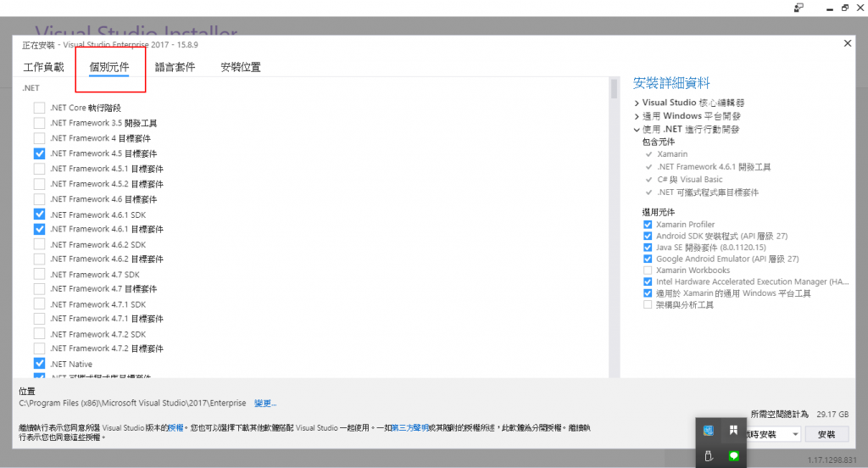The width and height of the screenshot is (868, 468).
Task: Open the LINE messenger tray icon
Action: pyautogui.click(x=733, y=456)
